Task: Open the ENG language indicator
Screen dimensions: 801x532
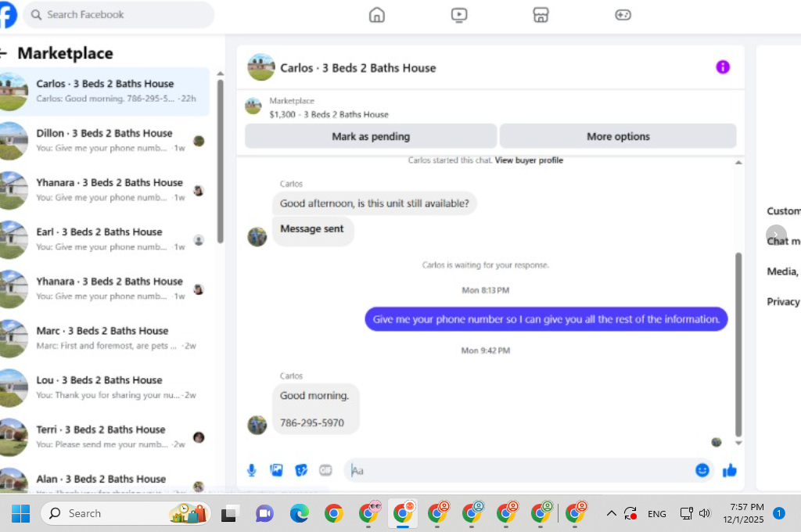Action: pos(656,514)
